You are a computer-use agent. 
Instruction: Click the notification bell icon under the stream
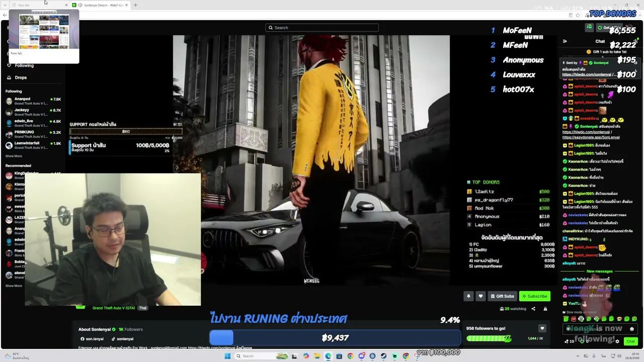click(x=468, y=296)
